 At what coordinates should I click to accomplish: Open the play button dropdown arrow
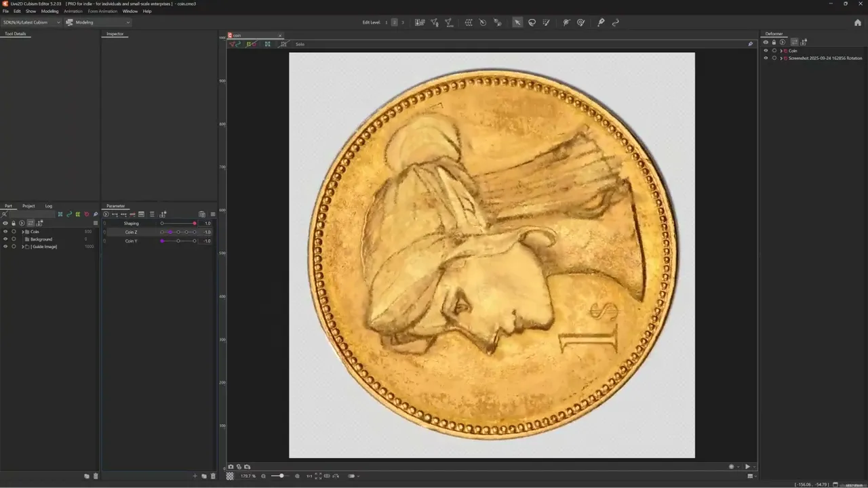tap(754, 466)
